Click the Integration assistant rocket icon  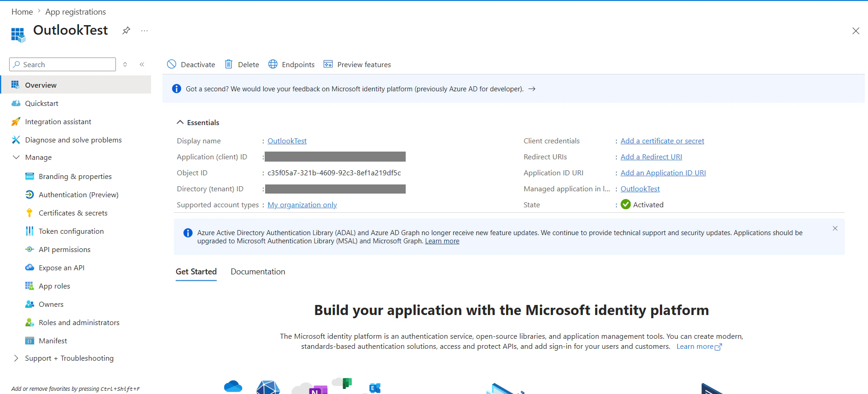[16, 121]
